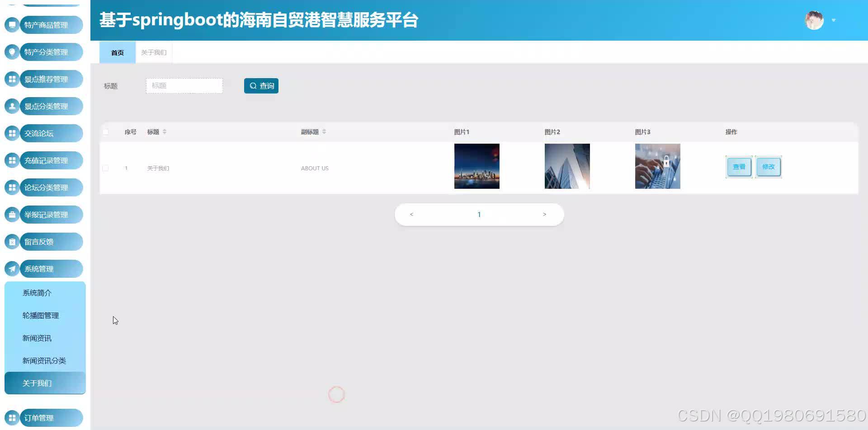Open 景点推荐管理 via its grid icon
The image size is (868, 430).
[x=12, y=79]
